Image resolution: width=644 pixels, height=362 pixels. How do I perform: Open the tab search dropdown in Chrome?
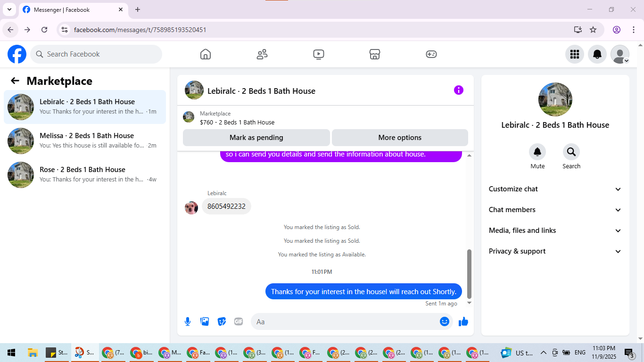click(x=9, y=9)
